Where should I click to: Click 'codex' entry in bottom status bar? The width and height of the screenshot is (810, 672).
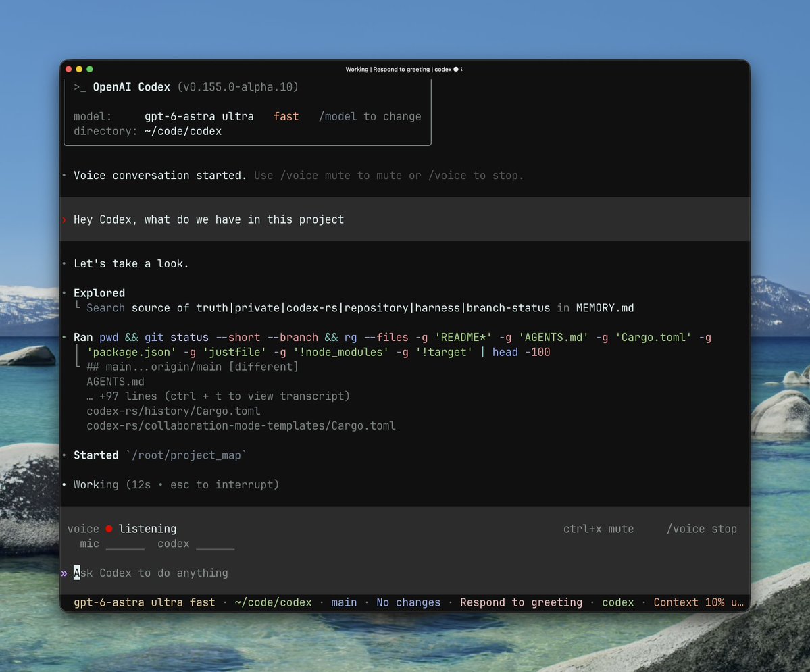tap(618, 602)
